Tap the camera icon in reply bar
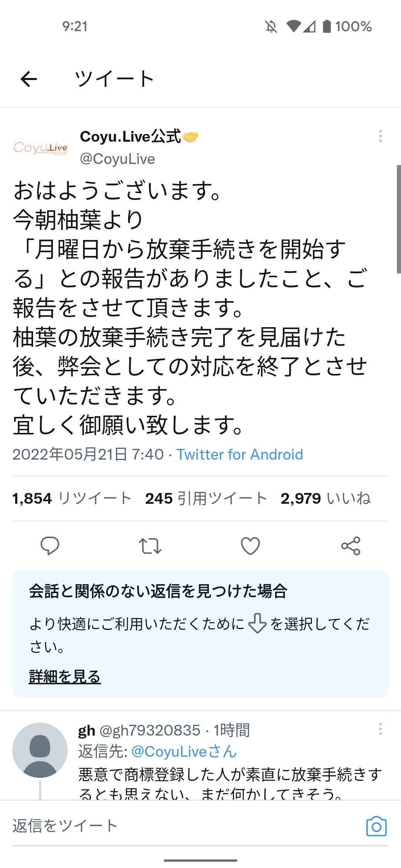Image resolution: width=401 pixels, height=868 pixels. [376, 826]
